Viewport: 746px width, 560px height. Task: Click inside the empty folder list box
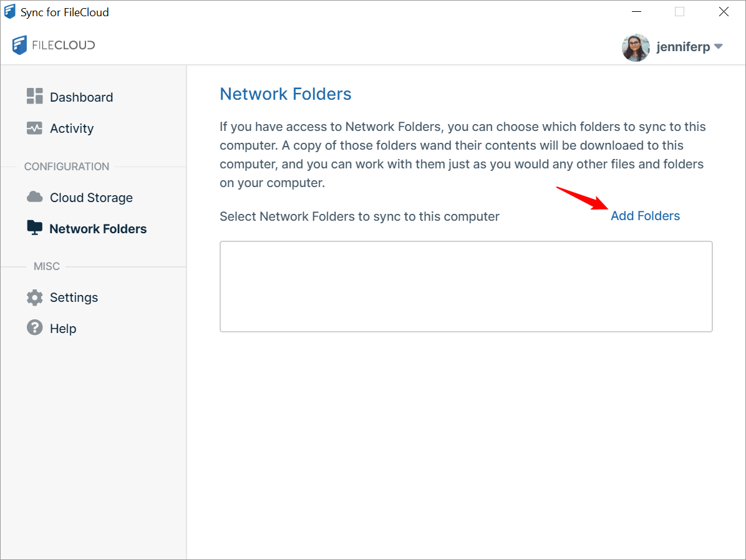point(466,286)
